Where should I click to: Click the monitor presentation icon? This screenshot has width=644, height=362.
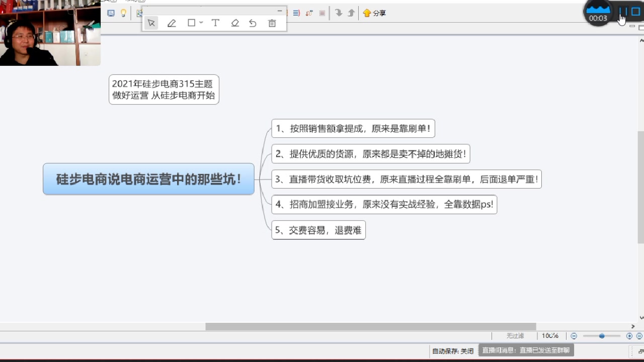(x=111, y=13)
